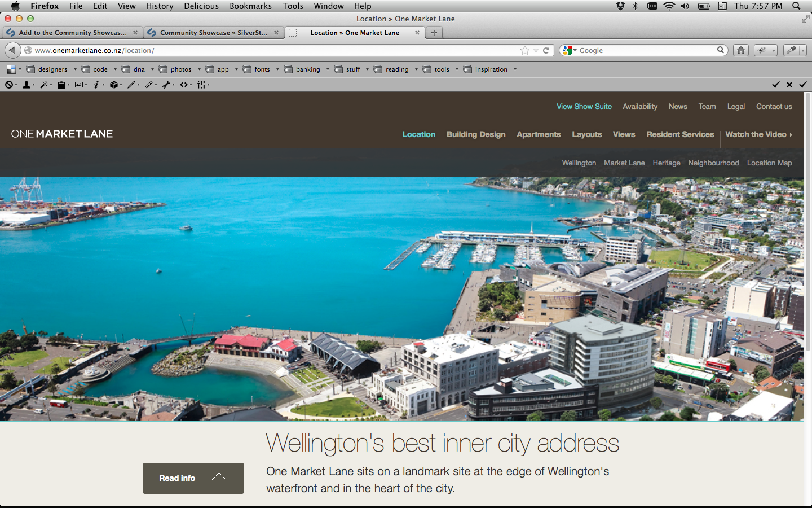The height and width of the screenshot is (508, 812).
Task: Open the History menu
Action: point(160,6)
